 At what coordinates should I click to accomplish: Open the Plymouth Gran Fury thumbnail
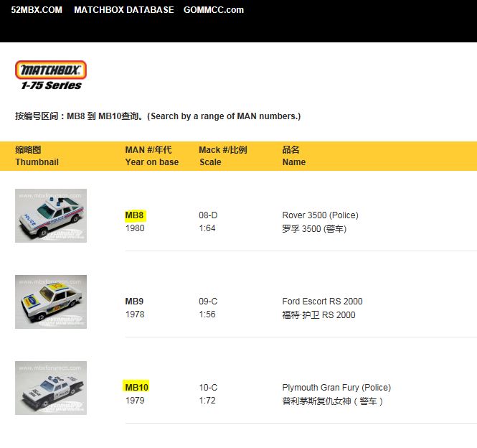pyautogui.click(x=51, y=388)
